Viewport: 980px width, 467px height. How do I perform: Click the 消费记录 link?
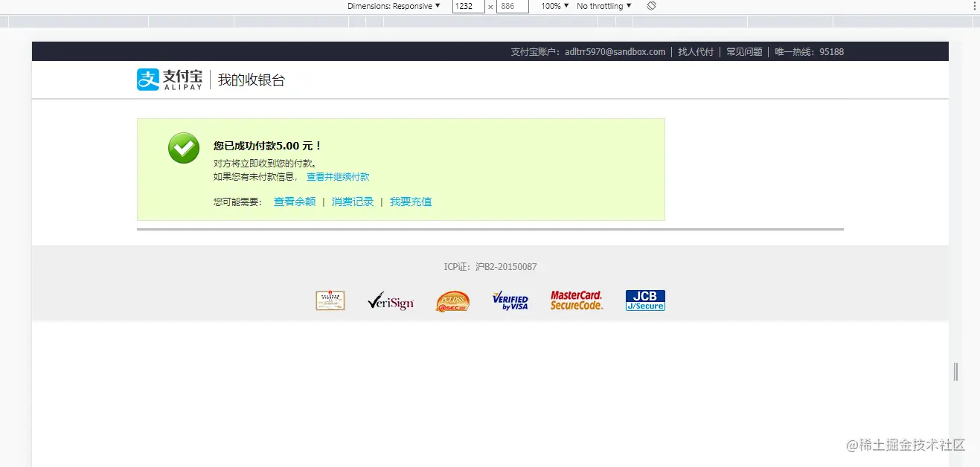(x=353, y=202)
